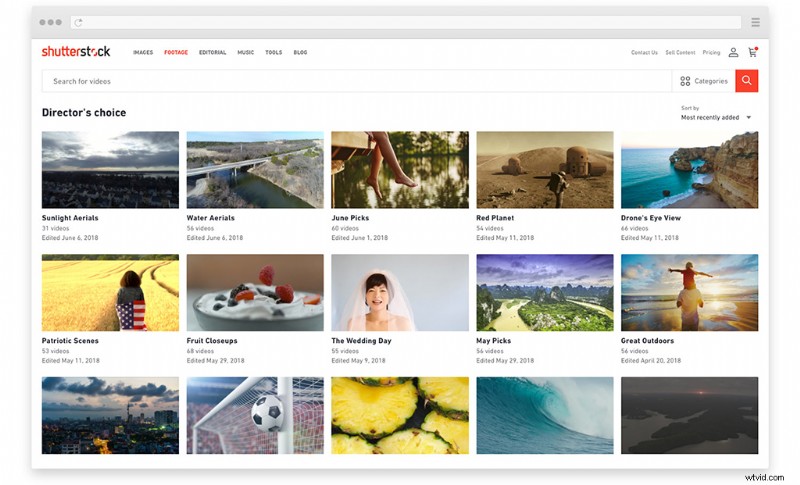
Task: Open the pineapple slices thumbnail
Action: coord(400,416)
